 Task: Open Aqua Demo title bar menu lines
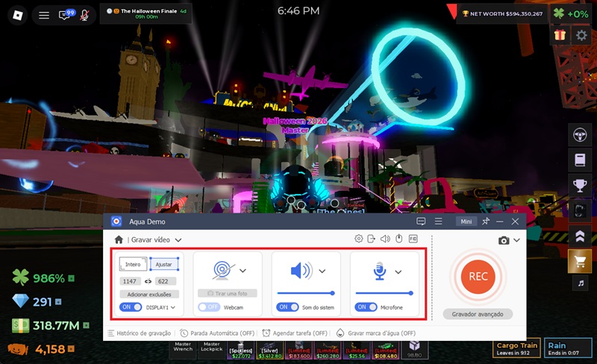[438, 222]
